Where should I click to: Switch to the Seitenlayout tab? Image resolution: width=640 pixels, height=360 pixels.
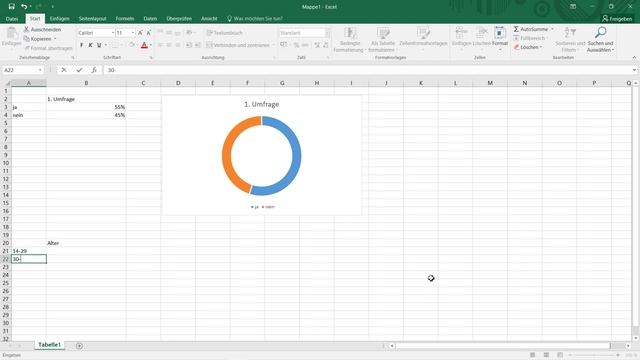[x=92, y=19]
